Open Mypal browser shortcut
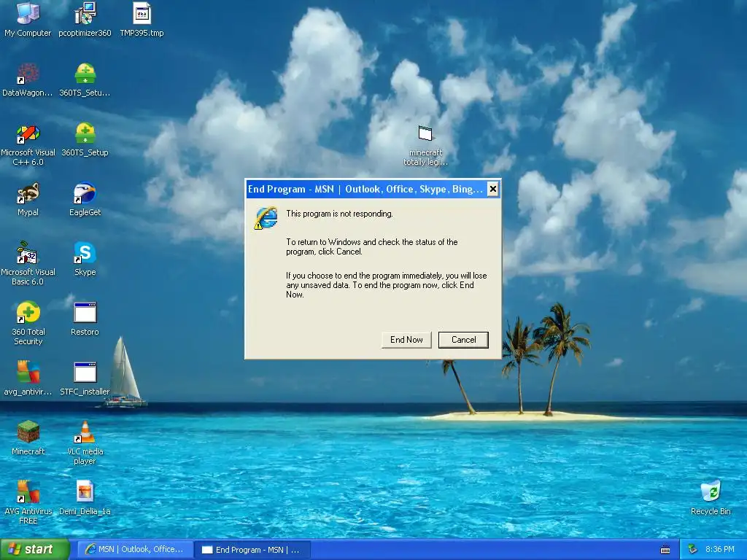Image resolution: width=747 pixels, height=560 pixels. click(x=28, y=200)
